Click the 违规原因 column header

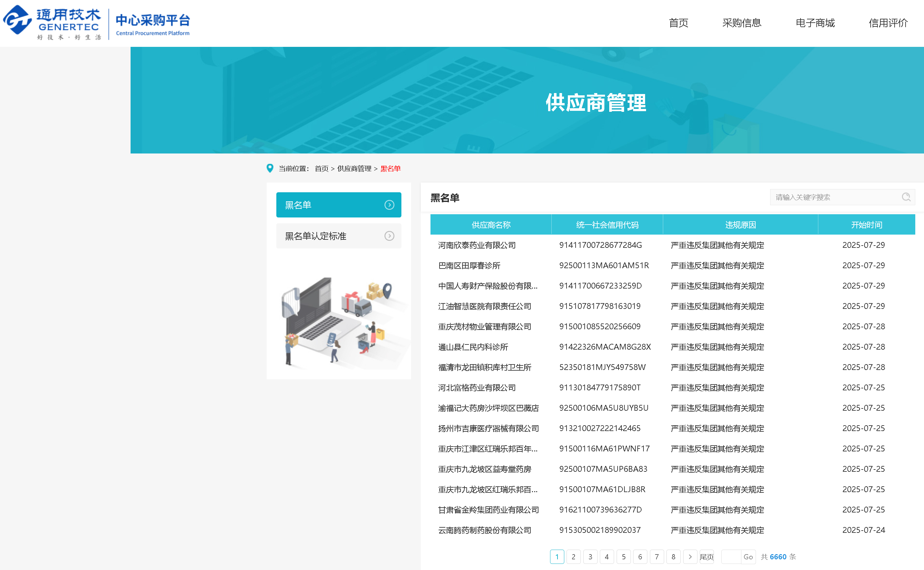pyautogui.click(x=740, y=225)
